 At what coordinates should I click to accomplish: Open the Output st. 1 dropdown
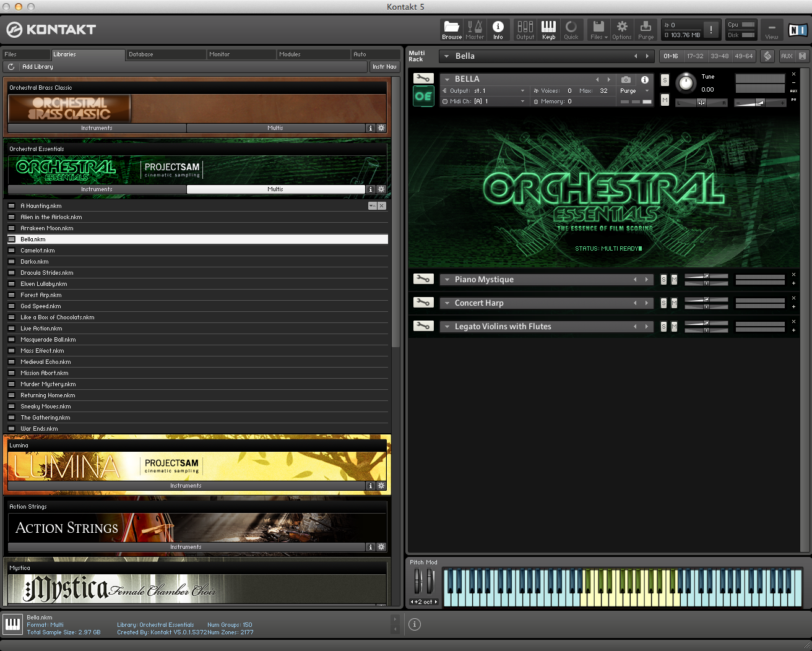coord(484,91)
